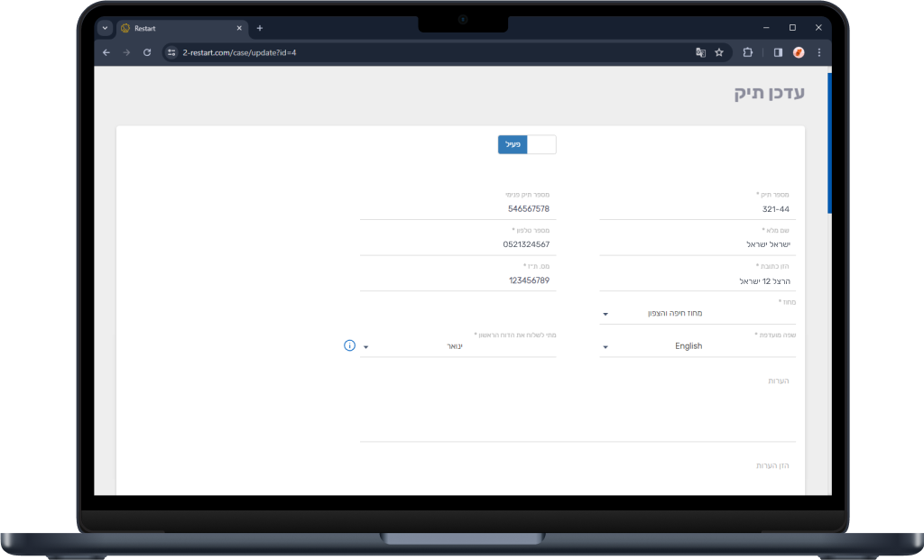The image size is (924, 560).
Task: Click the case number field 321-44
Action: (x=698, y=209)
